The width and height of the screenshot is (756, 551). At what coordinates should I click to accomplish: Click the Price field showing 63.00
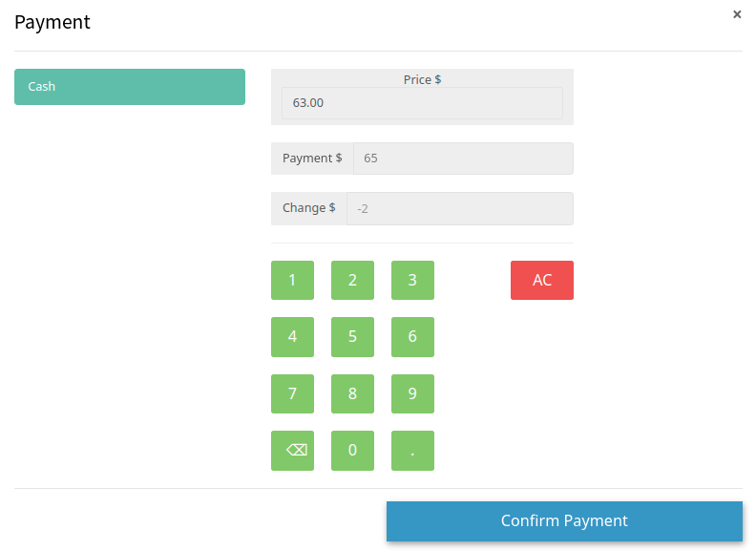tap(422, 103)
